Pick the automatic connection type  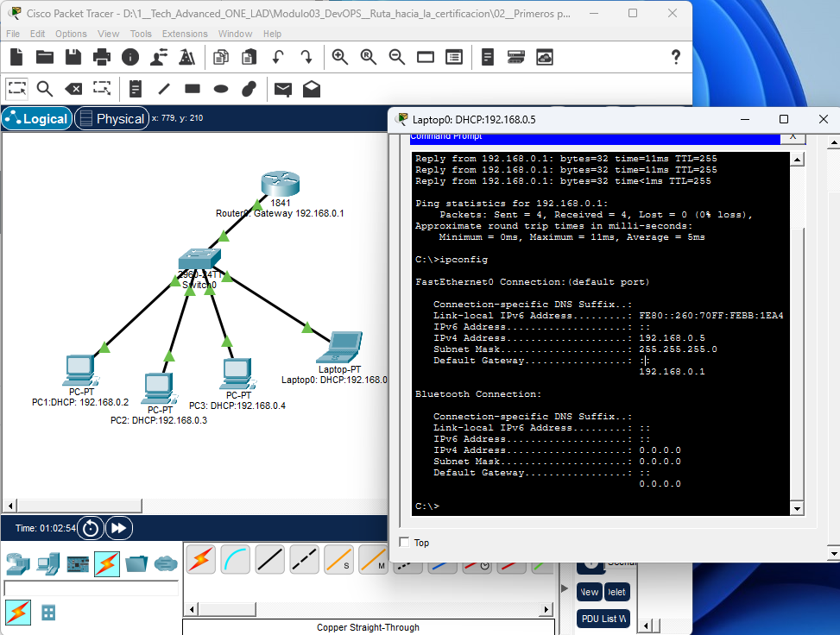tap(201, 559)
